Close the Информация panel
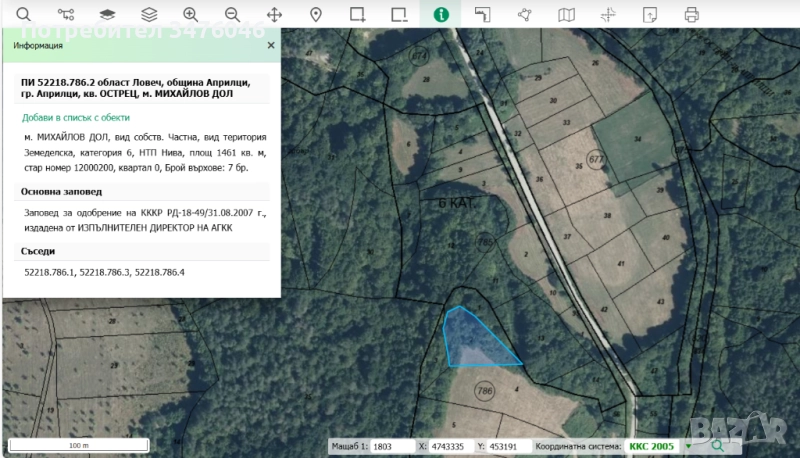 271,45
